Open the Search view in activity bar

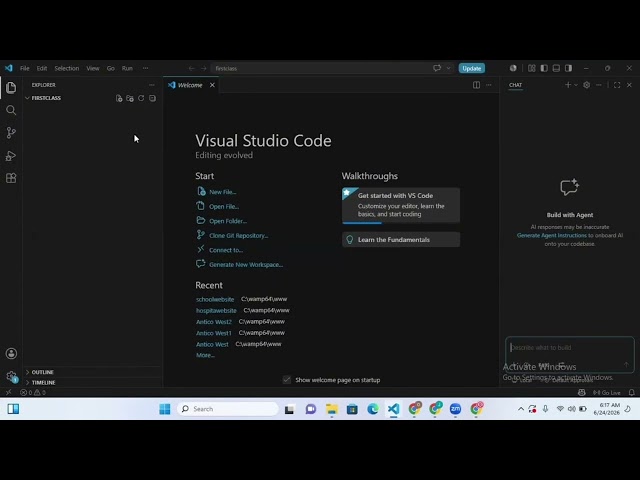[x=11, y=110]
